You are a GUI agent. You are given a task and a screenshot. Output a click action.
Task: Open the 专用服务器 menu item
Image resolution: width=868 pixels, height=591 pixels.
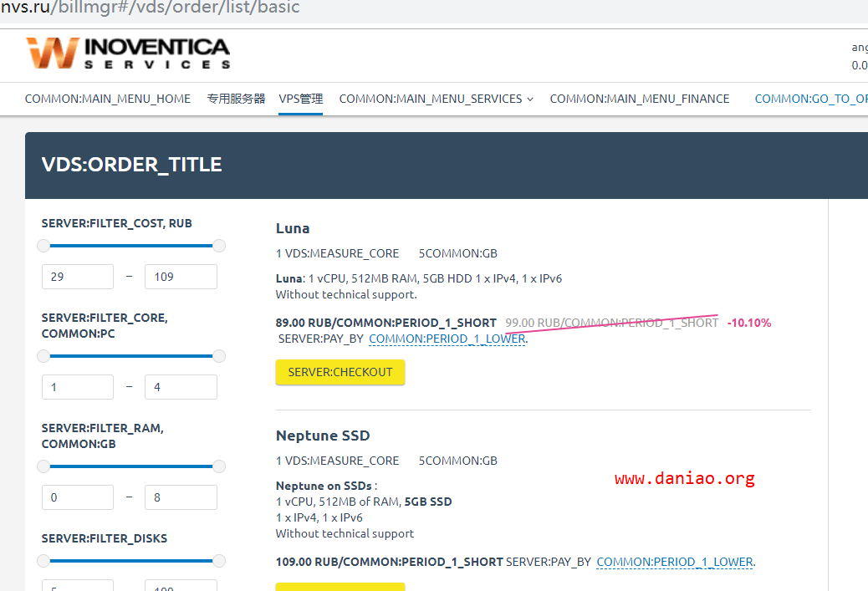point(236,99)
